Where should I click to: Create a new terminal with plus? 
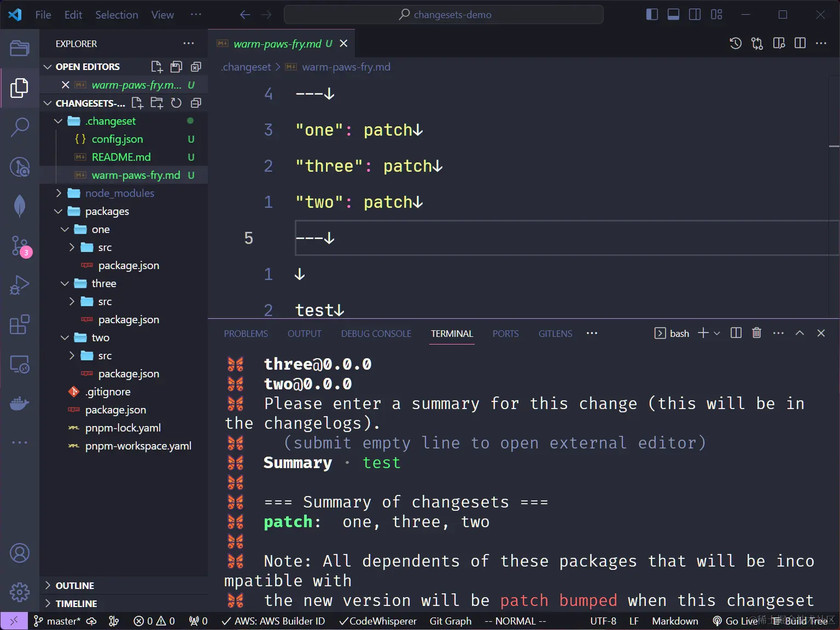click(703, 333)
